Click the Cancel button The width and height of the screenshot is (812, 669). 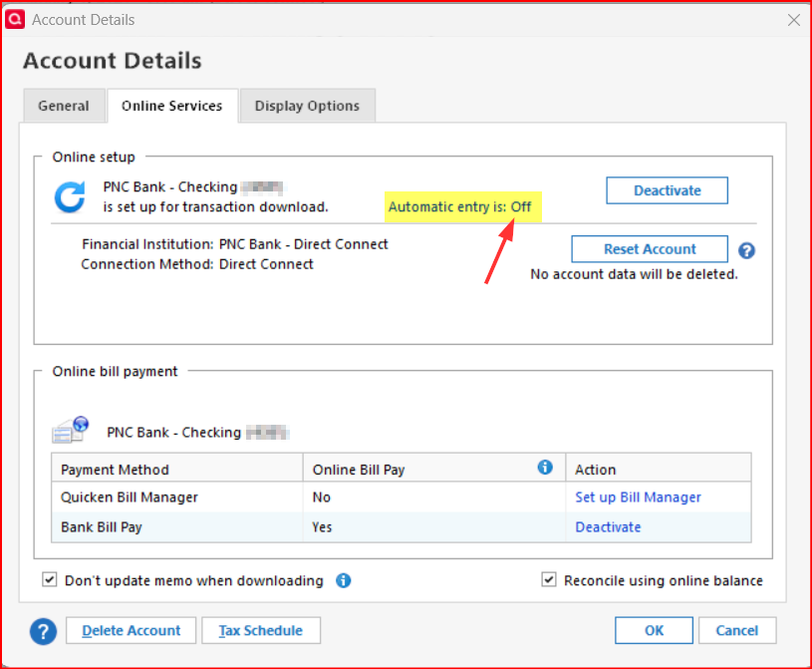[737, 631]
